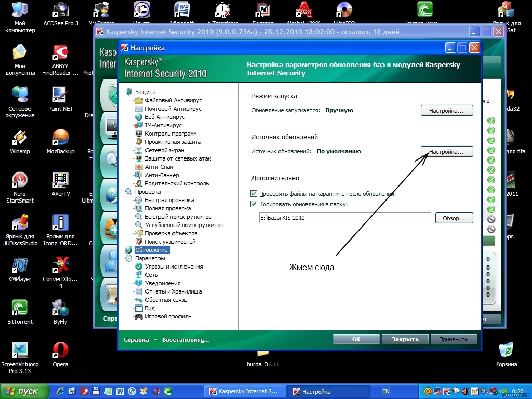
Task: Open Углубленный поиск руткитов settings
Action: click(x=184, y=225)
